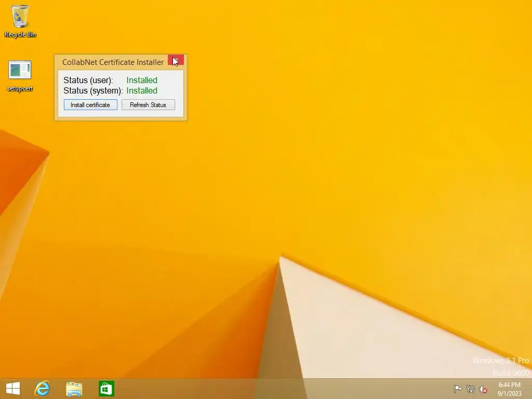Open Windows Store from taskbar
532x399 pixels.
pyautogui.click(x=106, y=389)
